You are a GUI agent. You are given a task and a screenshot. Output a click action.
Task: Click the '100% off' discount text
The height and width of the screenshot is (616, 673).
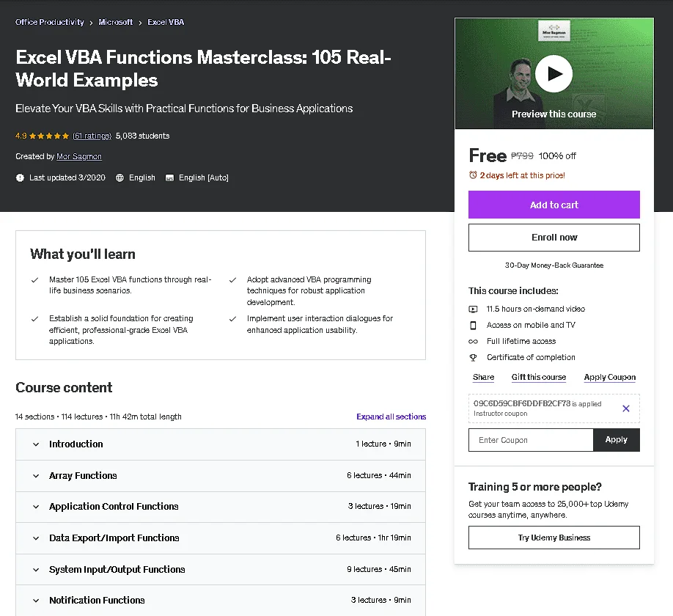tap(557, 156)
